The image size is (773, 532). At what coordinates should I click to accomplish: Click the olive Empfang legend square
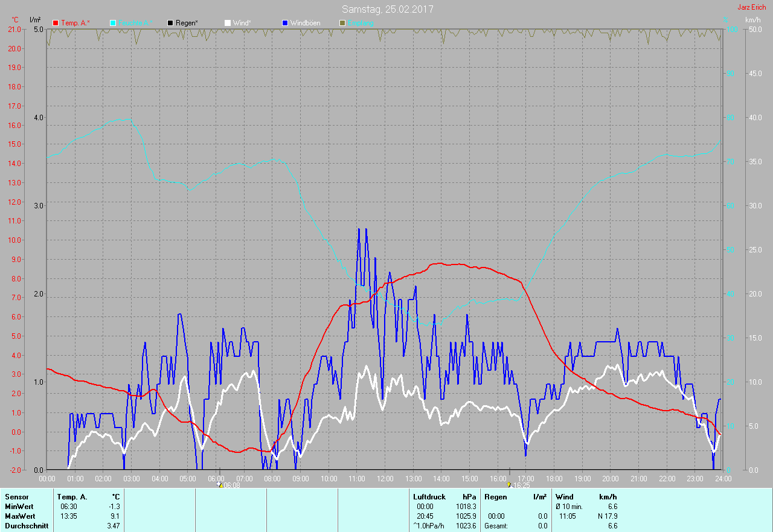(342, 23)
